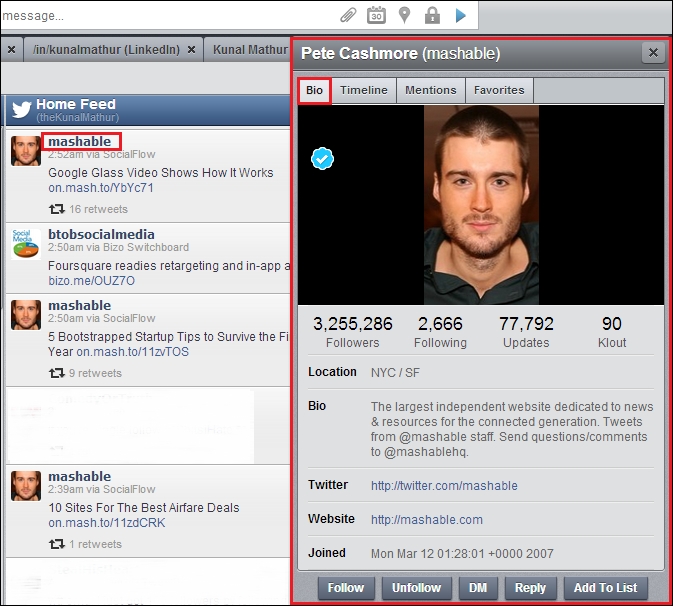The image size is (673, 606).
Task: Click the retweet icon beside 9 retweets
Action: coord(56,373)
